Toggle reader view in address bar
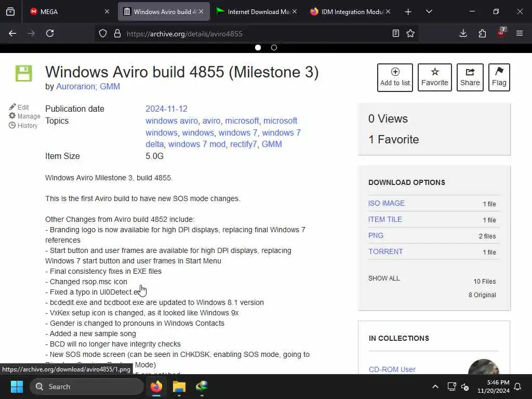 [x=395, y=33]
